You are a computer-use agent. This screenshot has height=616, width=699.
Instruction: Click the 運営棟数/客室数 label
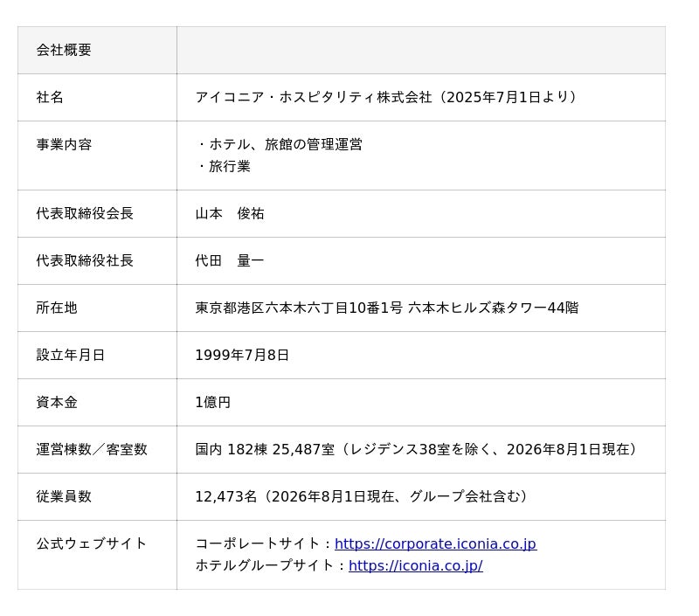coord(92,449)
